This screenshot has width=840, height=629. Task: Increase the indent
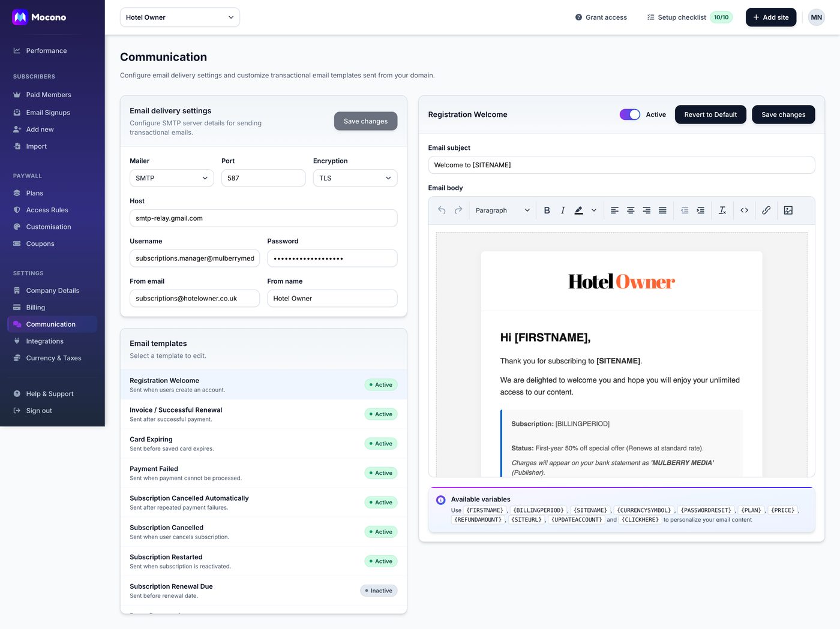point(701,210)
